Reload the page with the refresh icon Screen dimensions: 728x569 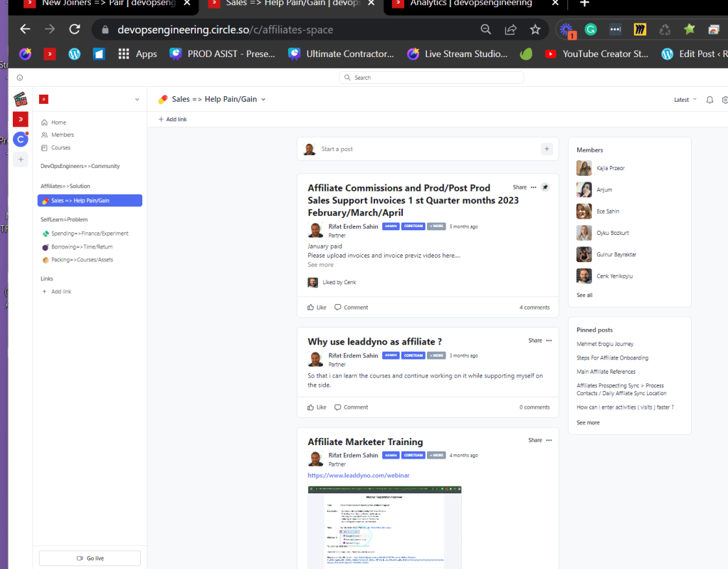click(74, 29)
